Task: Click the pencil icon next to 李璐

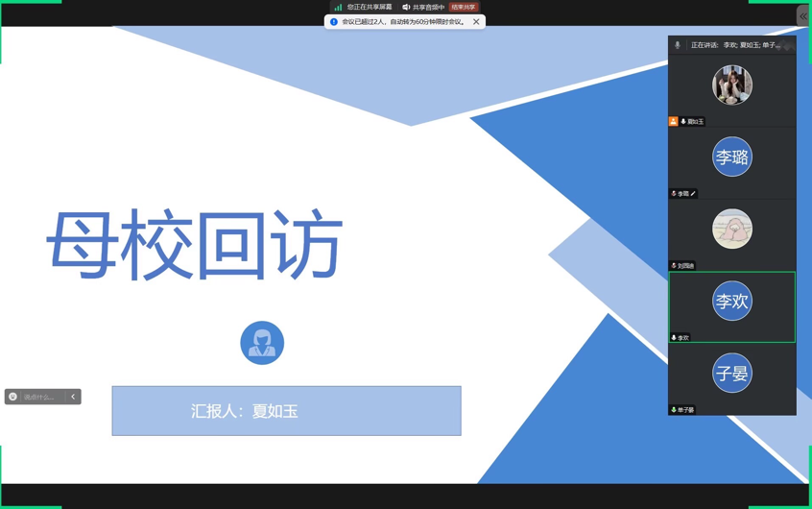Action: pos(693,194)
